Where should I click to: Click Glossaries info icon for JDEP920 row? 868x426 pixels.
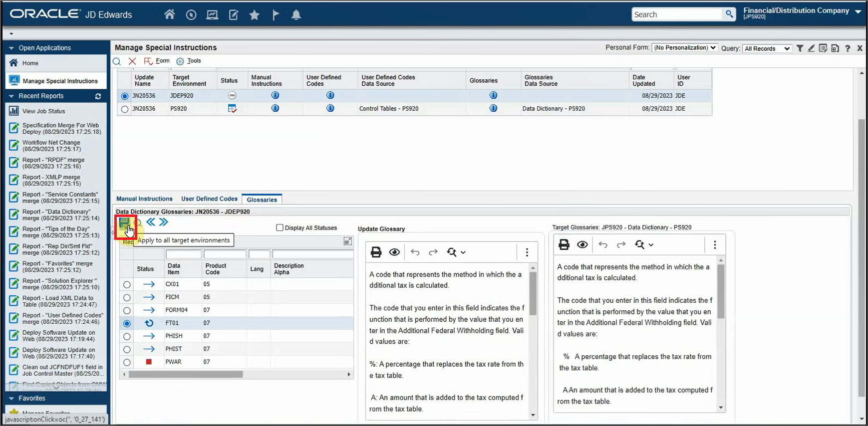(493, 95)
